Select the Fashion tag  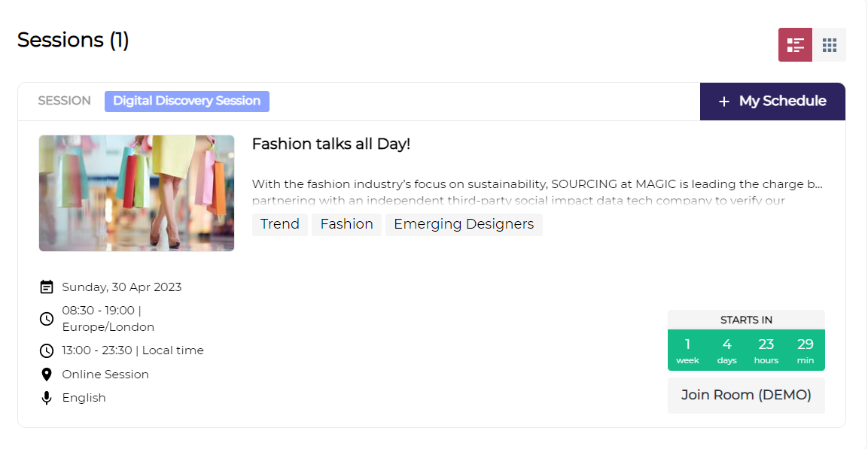pyautogui.click(x=346, y=224)
